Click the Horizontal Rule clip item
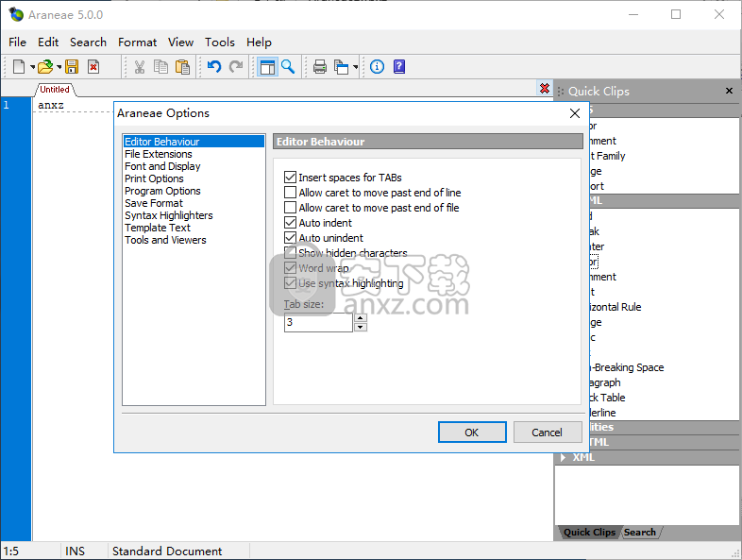Image resolution: width=742 pixels, height=560 pixels. click(x=615, y=307)
